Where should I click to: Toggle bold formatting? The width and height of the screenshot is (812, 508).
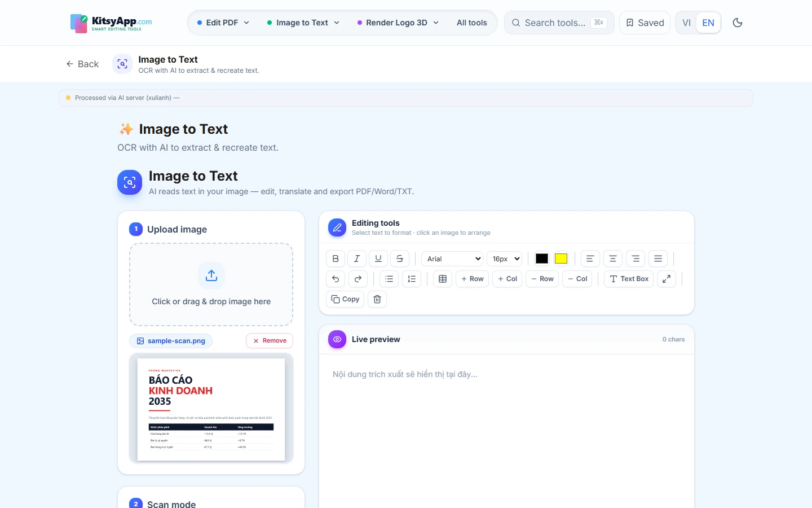coord(336,259)
